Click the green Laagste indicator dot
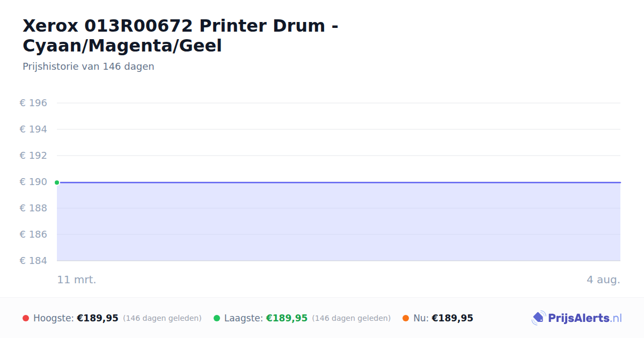The image size is (644, 338). pyautogui.click(x=217, y=318)
